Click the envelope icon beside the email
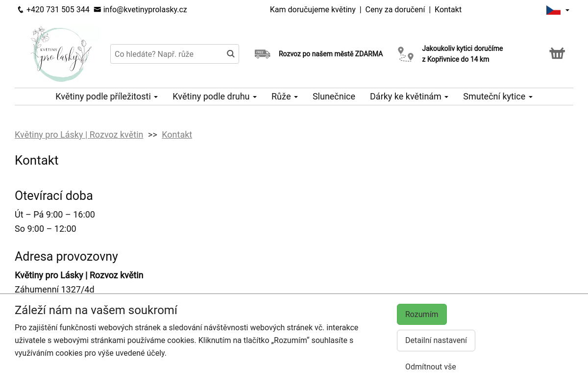Image resolution: width=588 pixels, height=392 pixels. 98,9
